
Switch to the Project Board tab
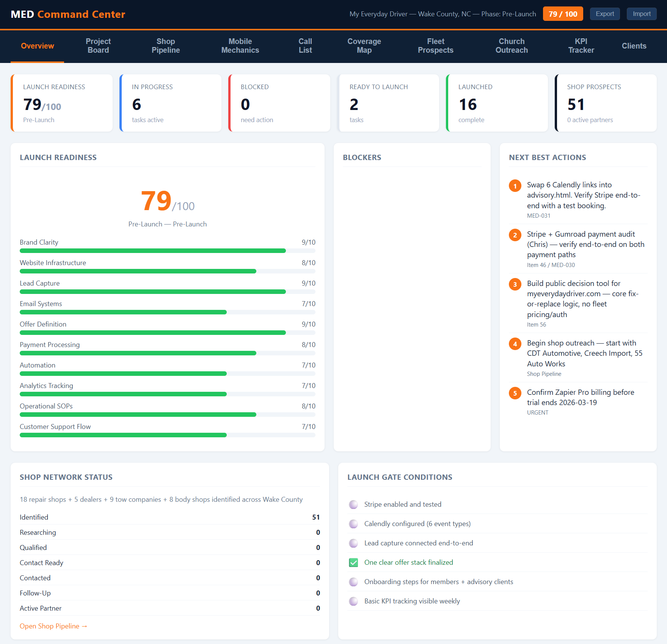coord(98,46)
